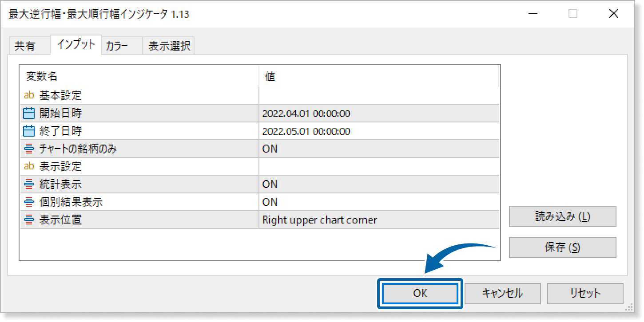Screen dimensions: 644x322
Task: Click the ab icon beside 表示設定
Action: 29,167
